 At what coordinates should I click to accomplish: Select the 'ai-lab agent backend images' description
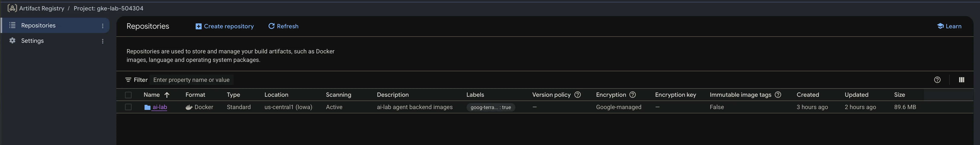[x=415, y=107]
